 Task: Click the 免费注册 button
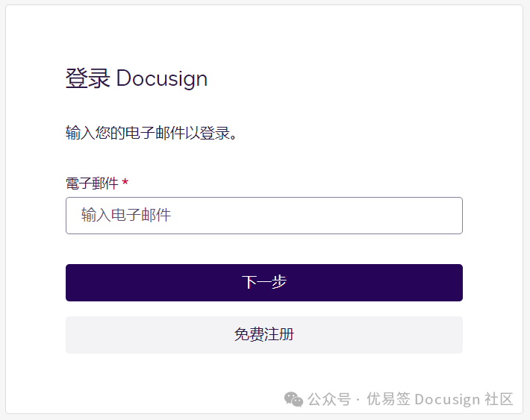264,335
